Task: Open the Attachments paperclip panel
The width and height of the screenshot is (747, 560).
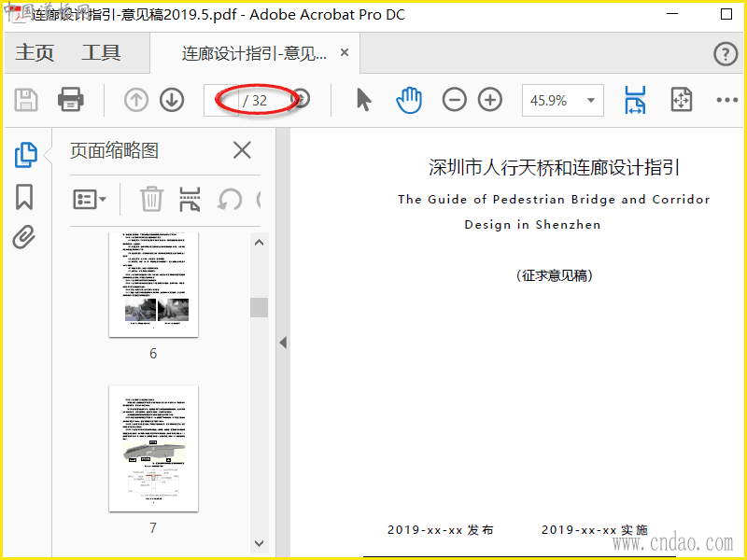Action: pos(24,237)
